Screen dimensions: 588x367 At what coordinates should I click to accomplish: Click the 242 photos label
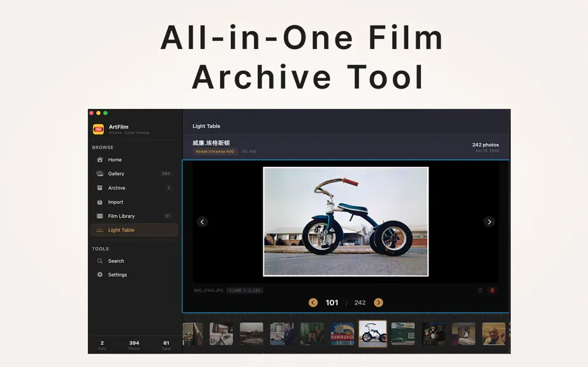[x=485, y=145]
